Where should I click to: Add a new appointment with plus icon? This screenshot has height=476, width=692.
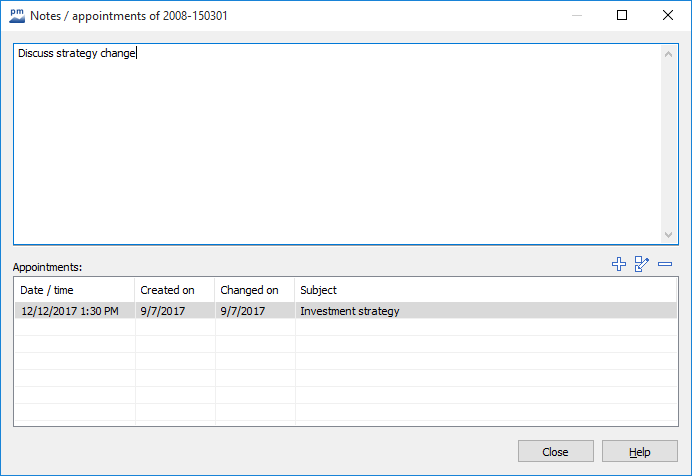pos(618,265)
